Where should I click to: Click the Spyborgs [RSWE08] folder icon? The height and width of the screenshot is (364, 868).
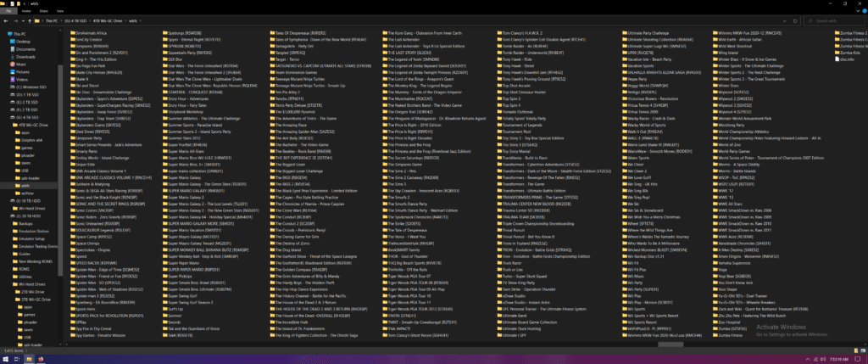pyautogui.click(x=165, y=33)
